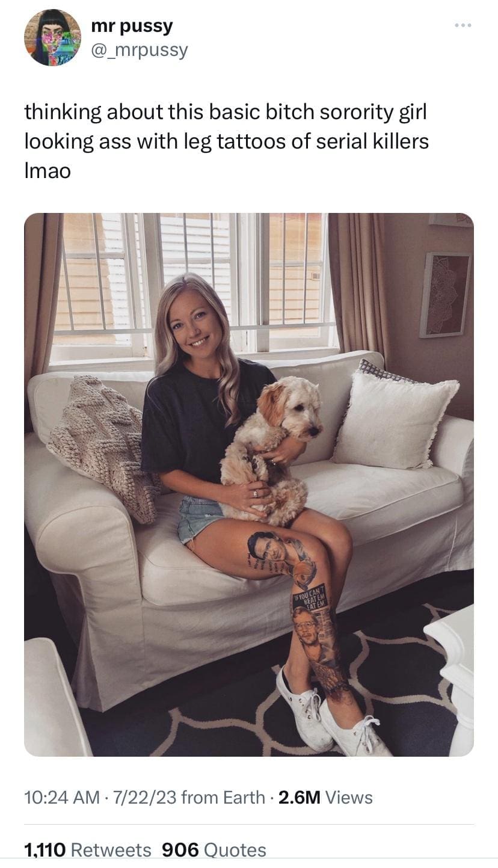Open the mr pussy display name profile
The height and width of the screenshot is (868, 498).
pos(132,26)
